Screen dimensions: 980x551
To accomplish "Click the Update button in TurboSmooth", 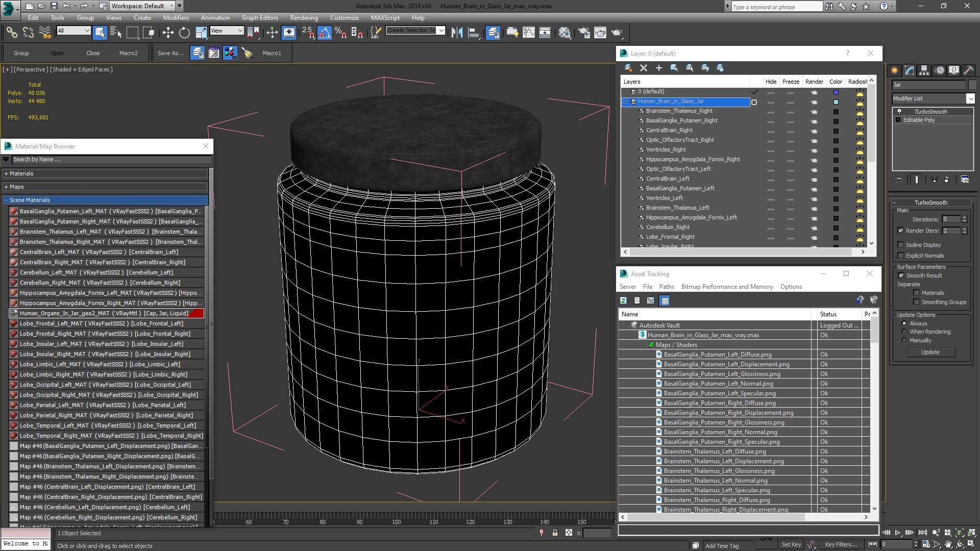I will (930, 352).
